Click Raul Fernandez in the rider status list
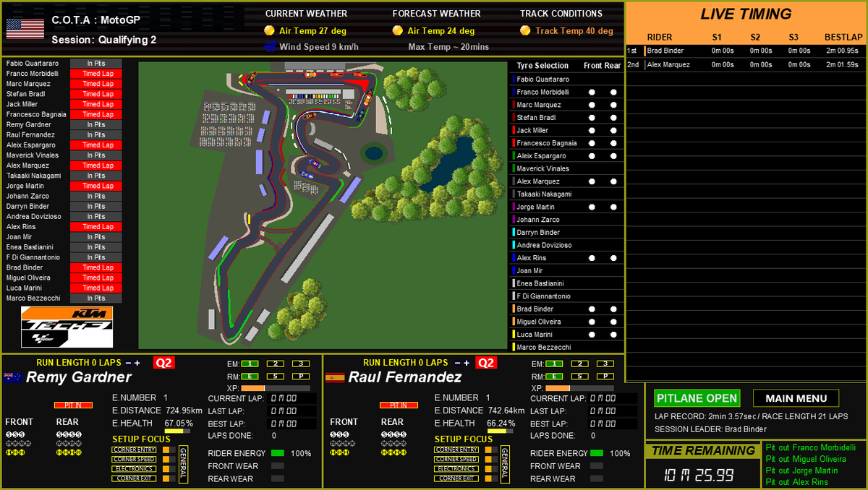Image resolution: width=868 pixels, height=490 pixels. [64, 134]
